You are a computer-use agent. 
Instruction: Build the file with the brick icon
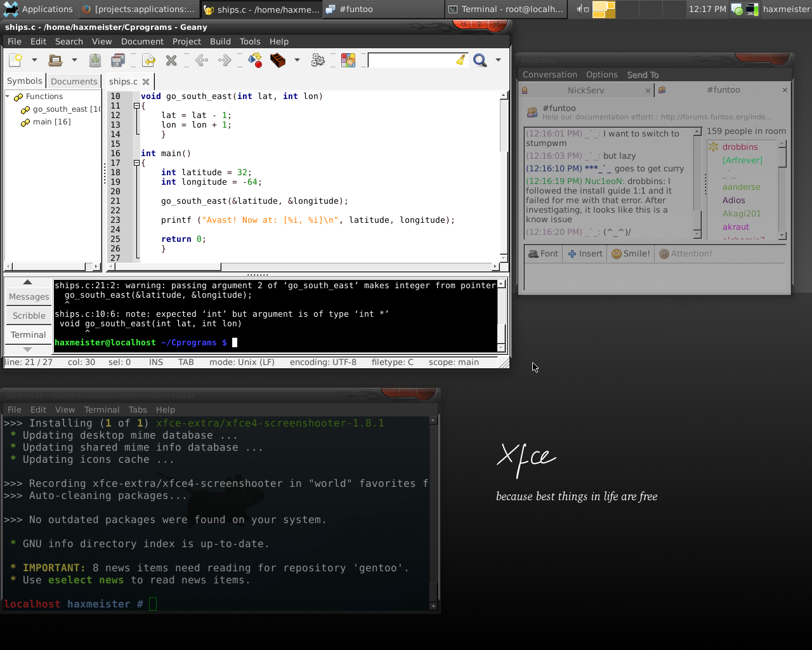click(278, 60)
